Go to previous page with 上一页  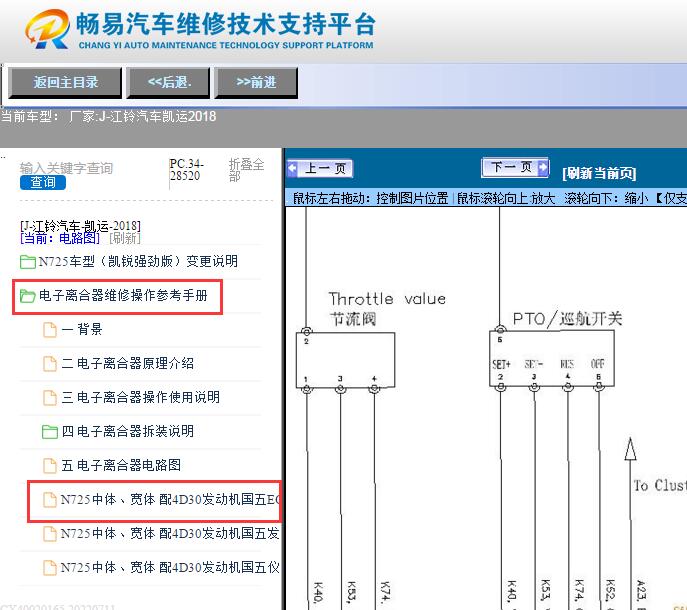coord(320,168)
